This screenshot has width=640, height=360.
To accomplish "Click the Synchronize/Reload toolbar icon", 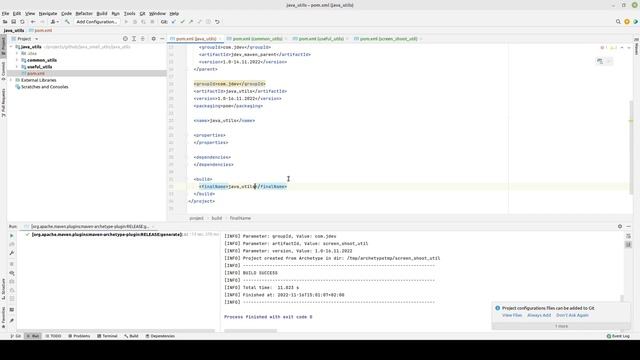I will 22,22.
